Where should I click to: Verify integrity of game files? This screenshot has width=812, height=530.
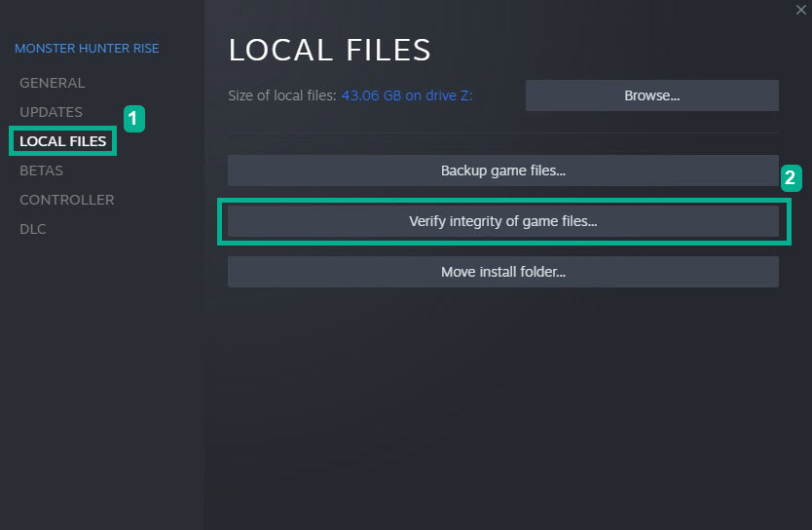(502, 221)
